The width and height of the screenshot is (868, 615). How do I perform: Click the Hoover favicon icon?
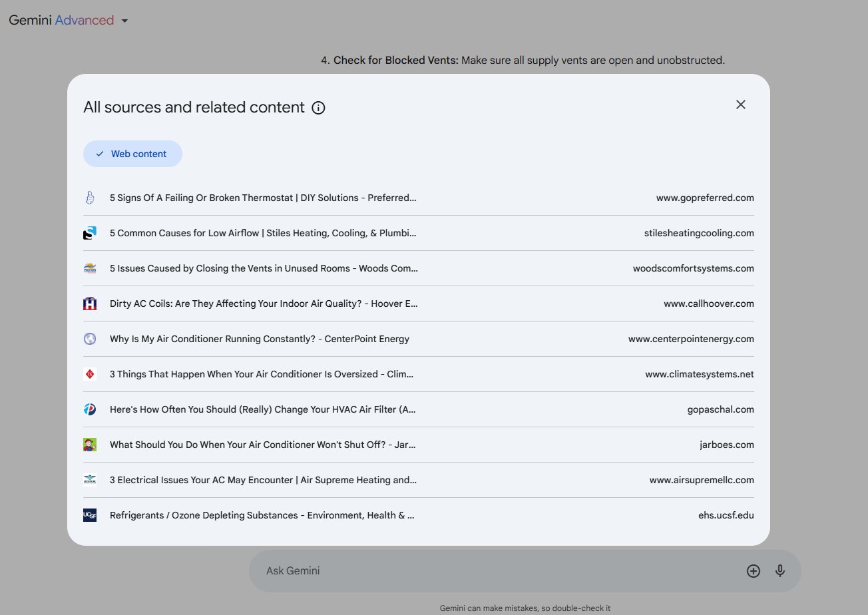coord(90,304)
